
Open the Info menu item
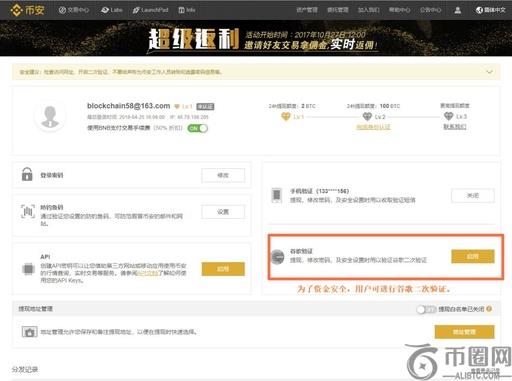(x=187, y=10)
